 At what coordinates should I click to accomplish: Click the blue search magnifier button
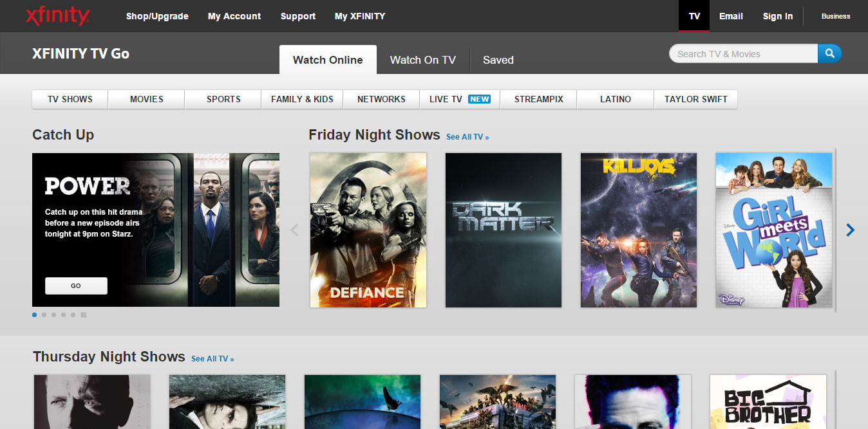(x=829, y=53)
